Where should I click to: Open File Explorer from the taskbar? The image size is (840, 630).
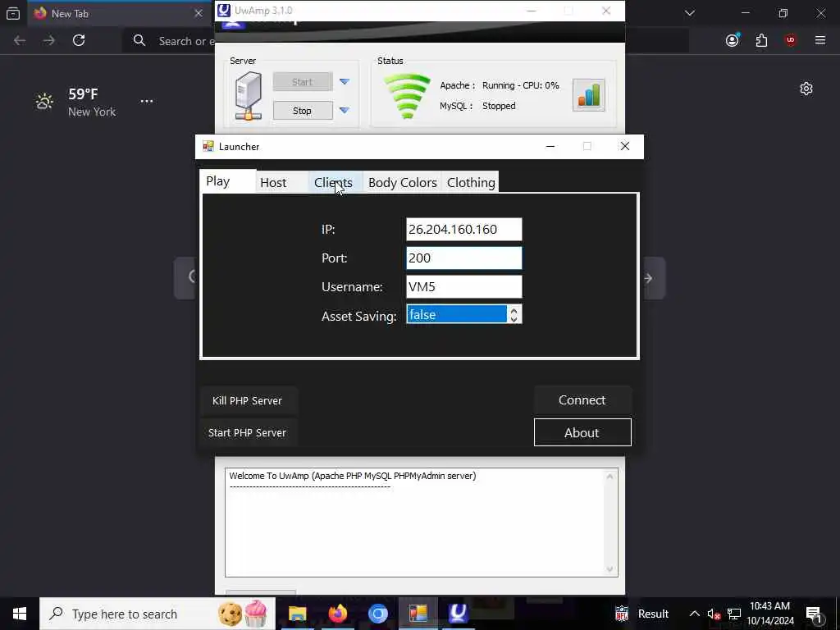tap(297, 614)
